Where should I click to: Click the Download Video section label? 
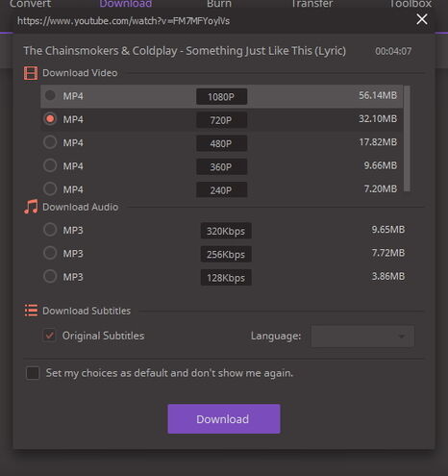pyautogui.click(x=80, y=73)
